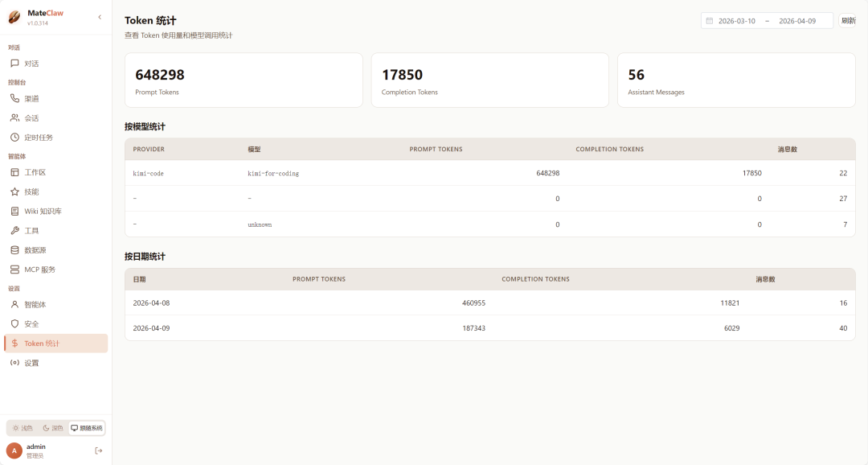Open 数据源 database icon
868x465 pixels.
14,250
